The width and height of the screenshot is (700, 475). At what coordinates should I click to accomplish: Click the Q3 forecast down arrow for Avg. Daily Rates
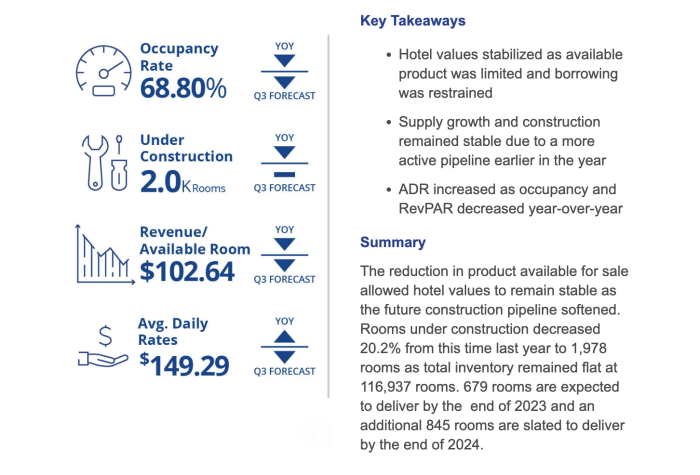(x=284, y=357)
